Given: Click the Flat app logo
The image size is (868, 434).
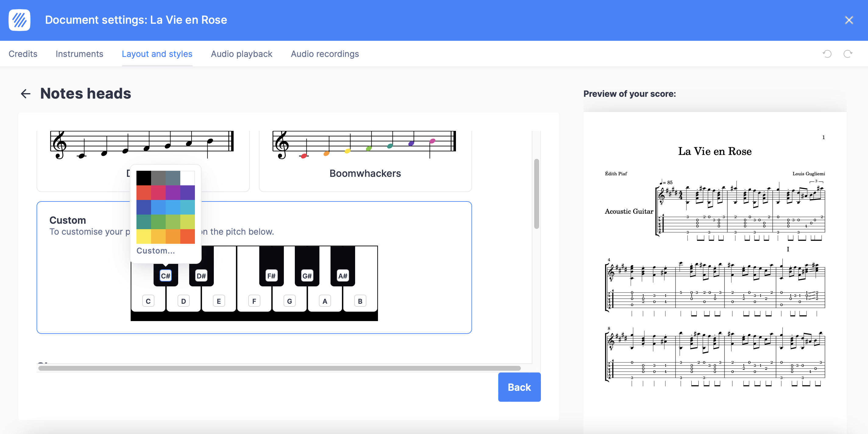Looking at the screenshot, I should click(19, 20).
